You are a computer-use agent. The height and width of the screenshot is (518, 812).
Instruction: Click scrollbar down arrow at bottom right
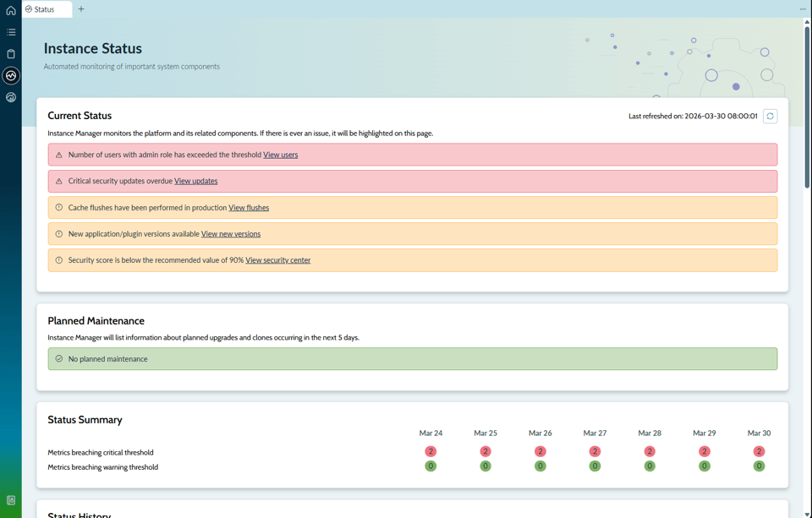click(x=807, y=514)
